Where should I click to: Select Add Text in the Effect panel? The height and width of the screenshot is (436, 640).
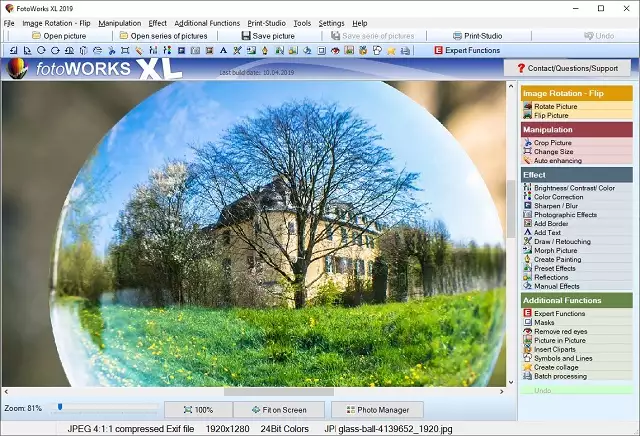[x=547, y=233]
